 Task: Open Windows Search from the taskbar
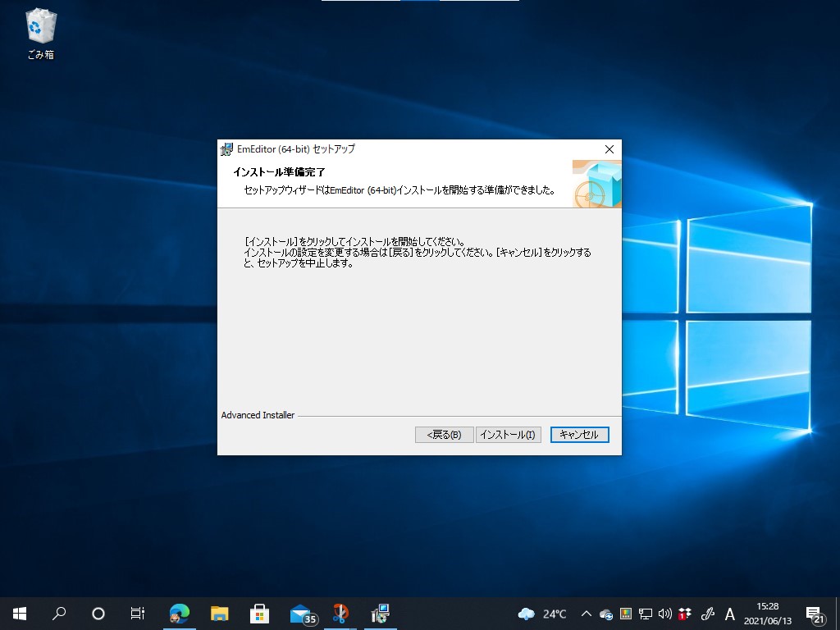pos(58,613)
